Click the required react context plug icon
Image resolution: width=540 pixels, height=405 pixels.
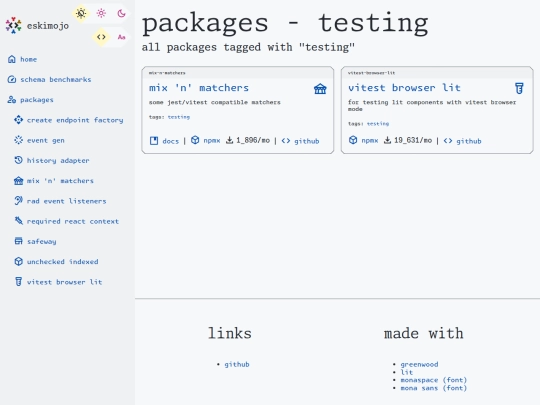coord(19,221)
